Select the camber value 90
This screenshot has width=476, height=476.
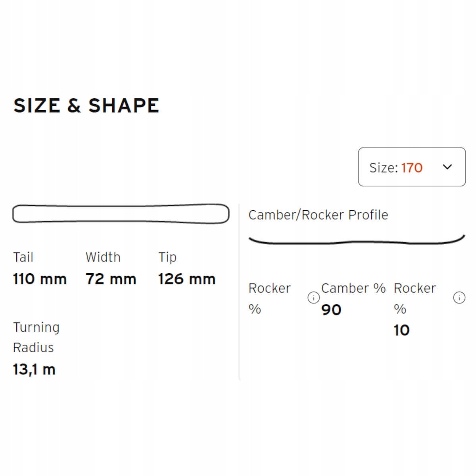[x=331, y=310]
